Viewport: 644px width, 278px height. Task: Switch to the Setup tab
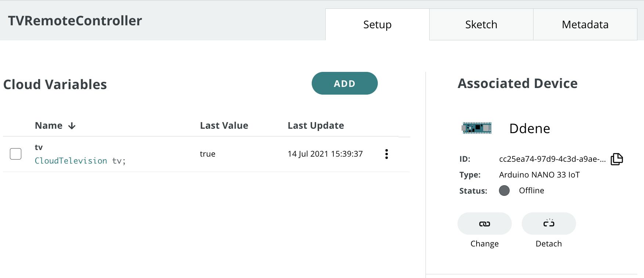click(377, 25)
